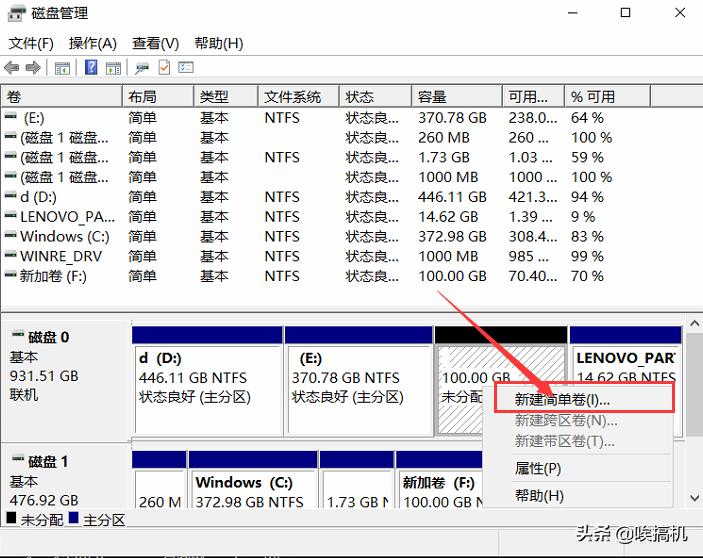The width and height of the screenshot is (703, 558).
Task: Click the black 未分配 legend swatch
Action: (12, 518)
